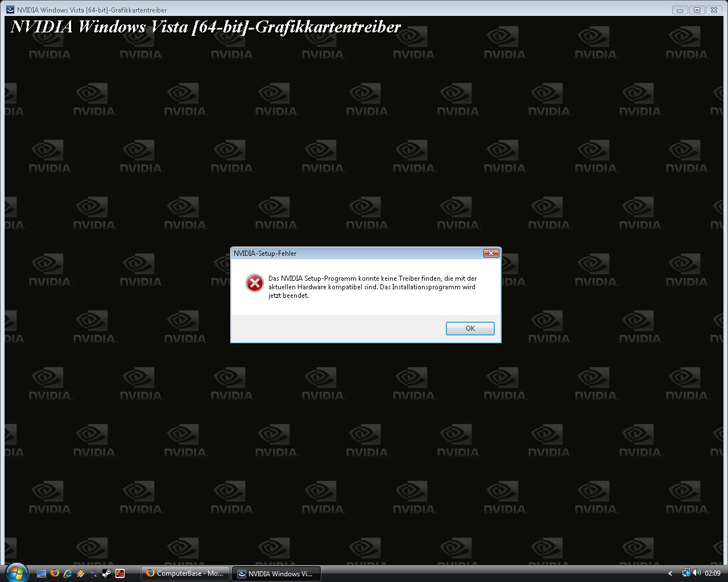Launch Firefox from the quick launch bar

tap(55, 573)
